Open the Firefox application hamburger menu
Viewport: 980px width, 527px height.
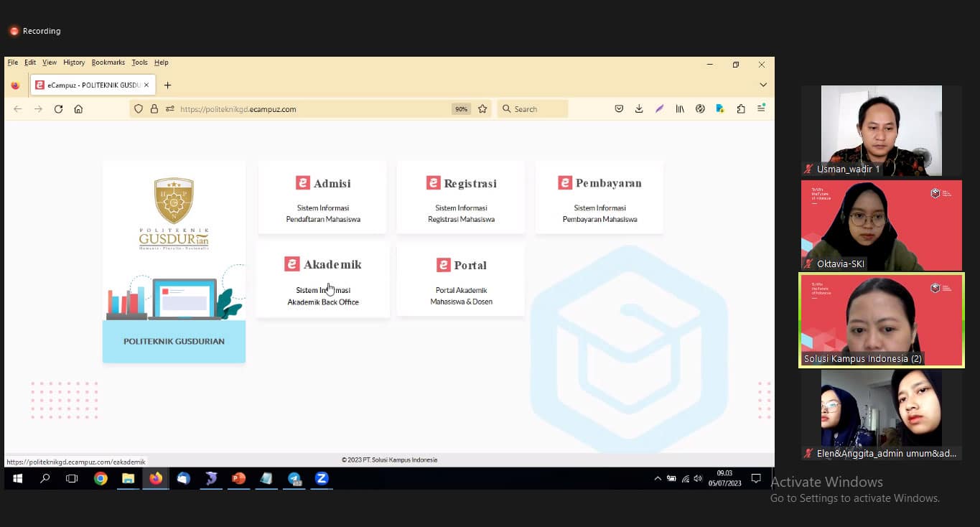pyautogui.click(x=761, y=108)
